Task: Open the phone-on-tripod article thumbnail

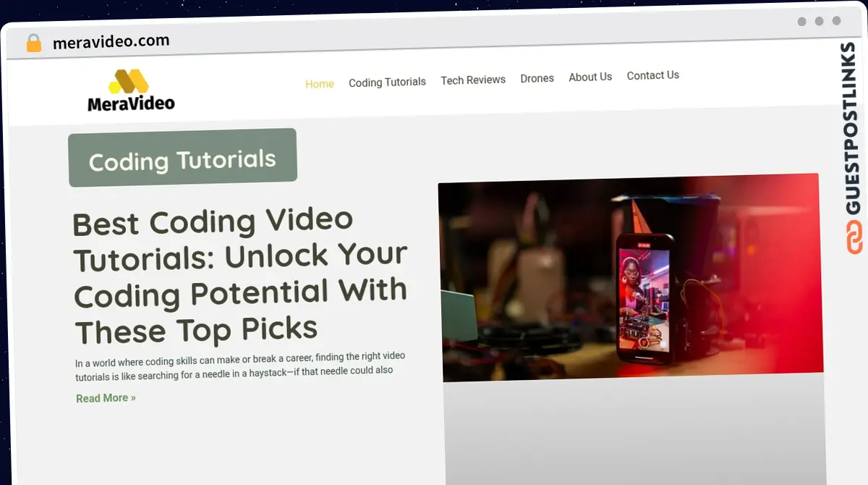Action: point(630,277)
